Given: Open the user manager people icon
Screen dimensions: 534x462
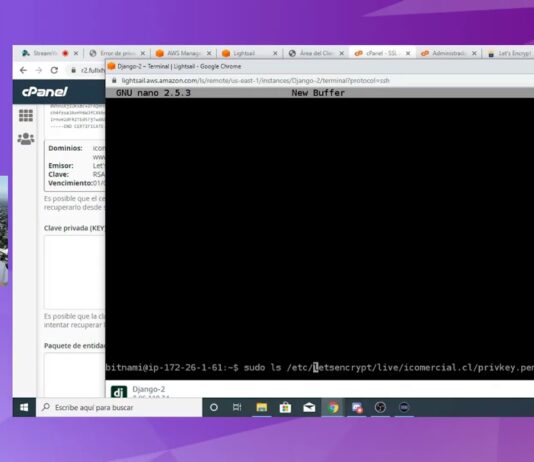Looking at the screenshot, I should point(26,139).
